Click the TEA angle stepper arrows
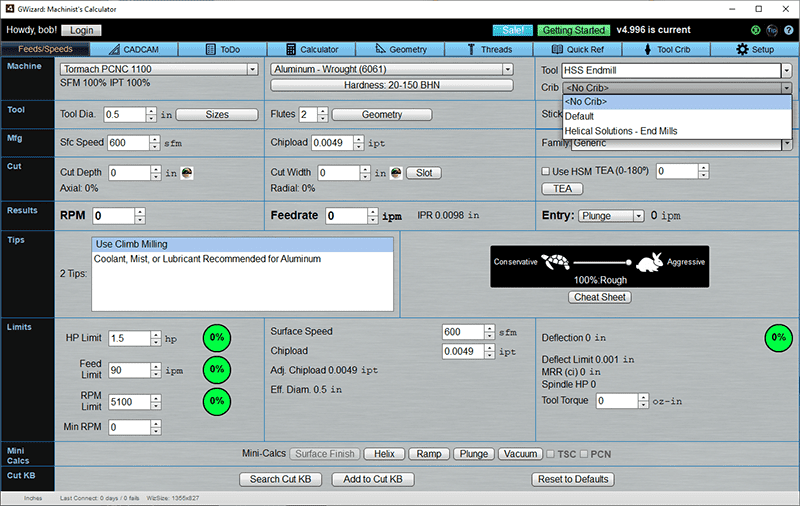800x506 pixels. click(704, 171)
